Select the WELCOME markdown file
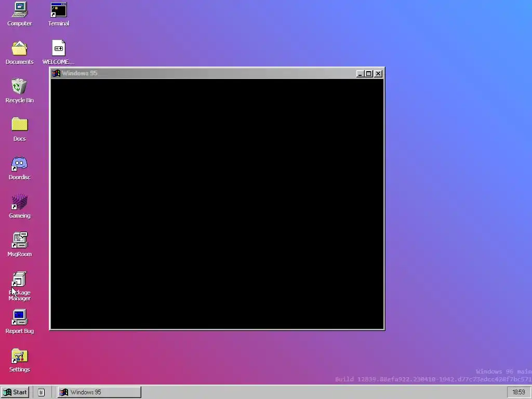Screen dimensions: 532x399 tap(58, 52)
